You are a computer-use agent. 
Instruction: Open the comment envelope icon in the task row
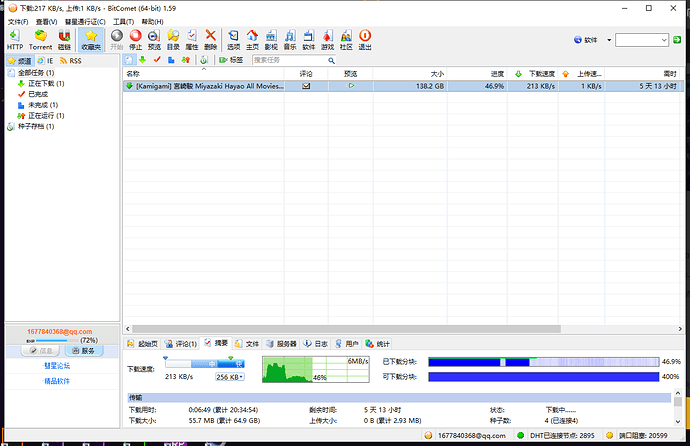click(x=306, y=86)
